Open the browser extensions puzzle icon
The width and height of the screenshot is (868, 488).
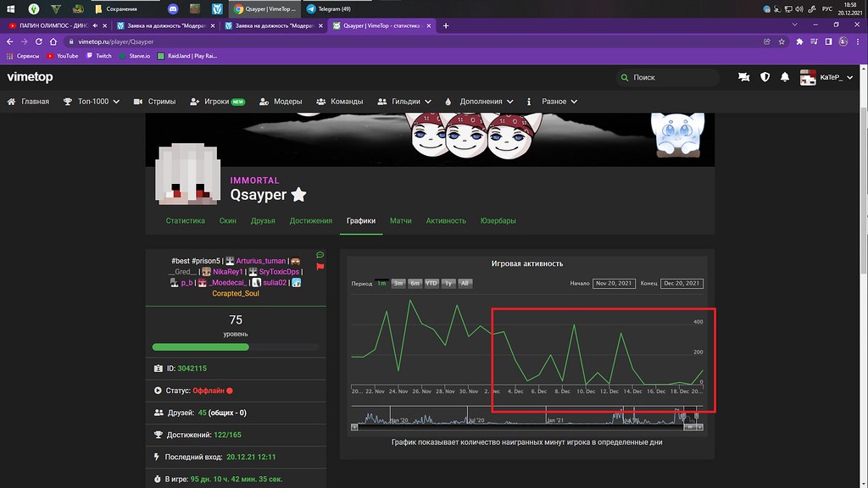click(x=798, y=41)
